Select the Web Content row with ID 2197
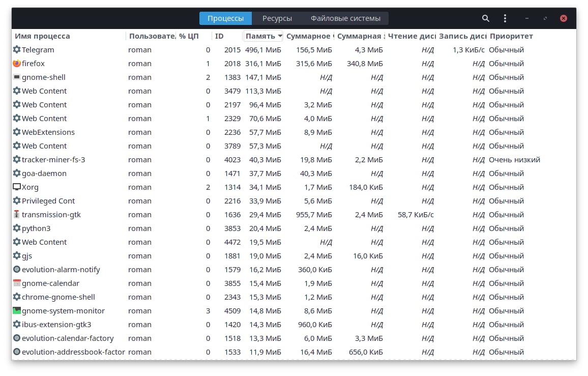Screen dimensions: 588x376 294,105
